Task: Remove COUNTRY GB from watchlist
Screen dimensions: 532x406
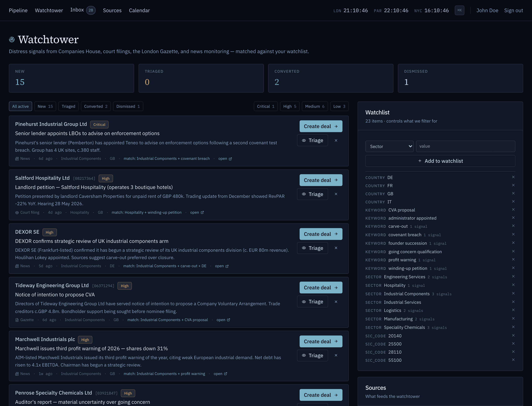Action: [x=513, y=193]
